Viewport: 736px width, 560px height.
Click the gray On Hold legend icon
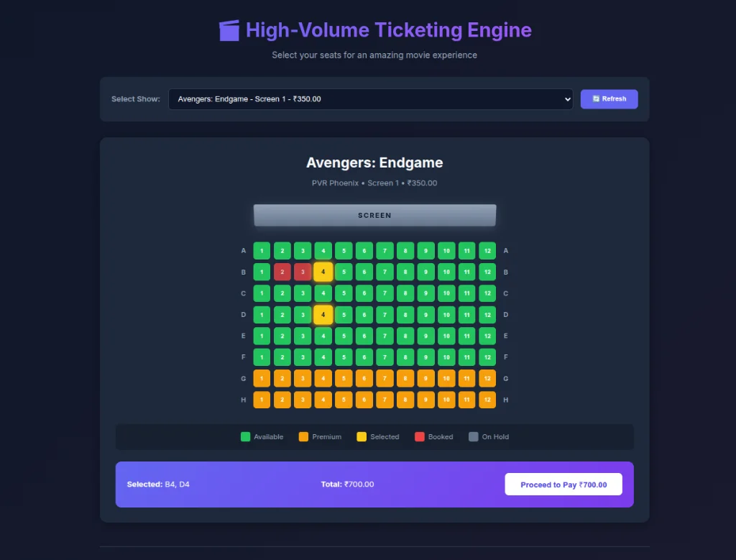pos(473,436)
